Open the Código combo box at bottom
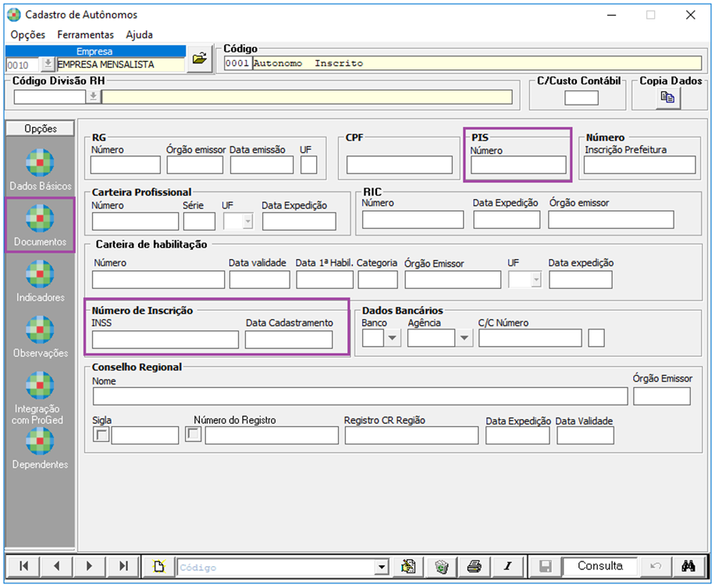 381,567
